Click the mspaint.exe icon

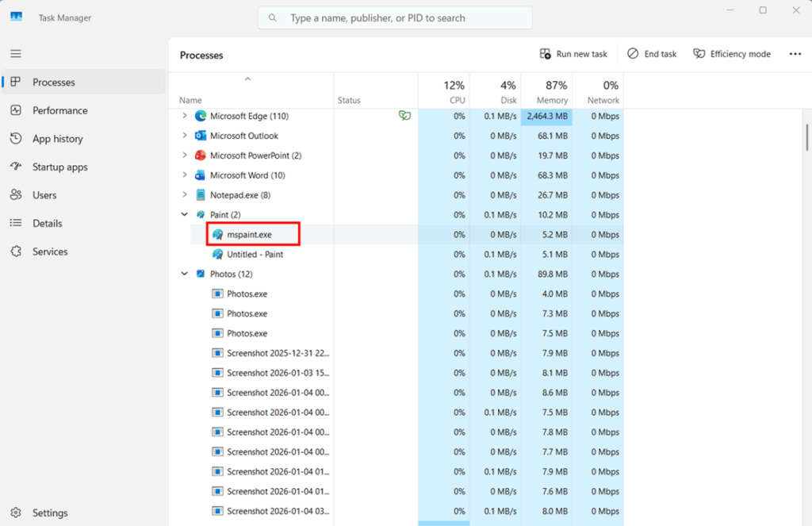coord(217,234)
